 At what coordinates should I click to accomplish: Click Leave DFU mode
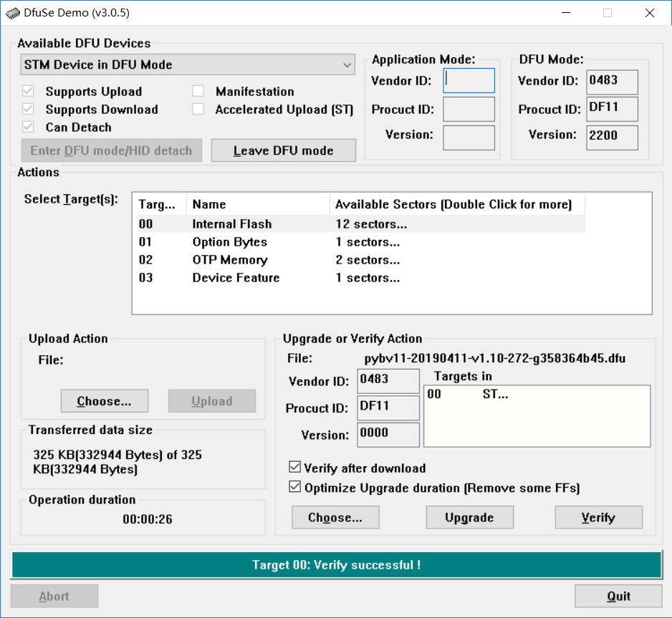click(x=283, y=150)
